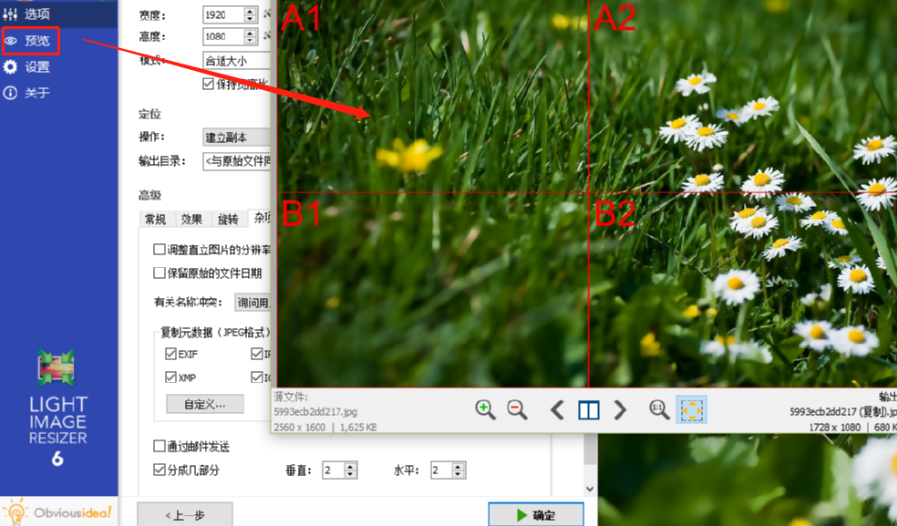This screenshot has width=897, height=526.
Task: Decrease 宽度 width value with down arrow
Action: click(x=250, y=19)
